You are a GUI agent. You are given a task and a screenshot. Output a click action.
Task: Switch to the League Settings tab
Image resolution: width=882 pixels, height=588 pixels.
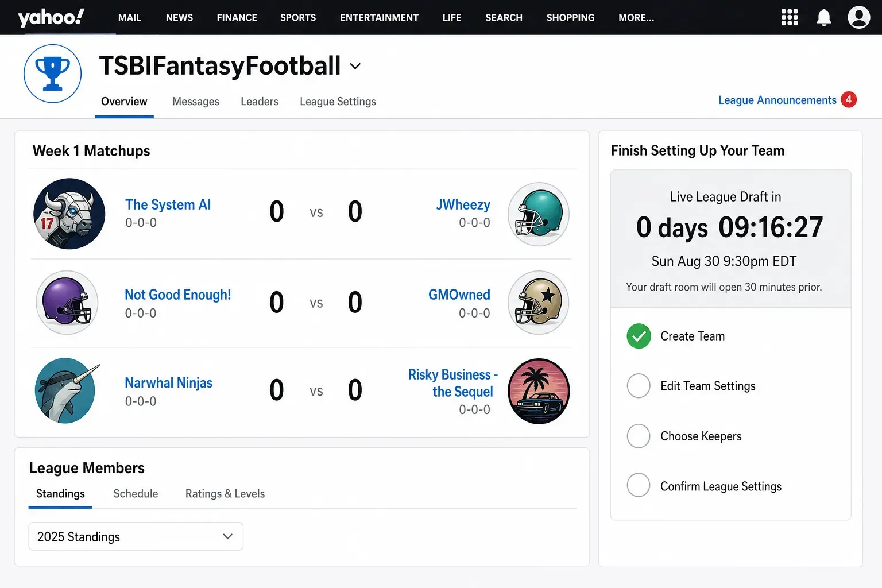point(338,102)
